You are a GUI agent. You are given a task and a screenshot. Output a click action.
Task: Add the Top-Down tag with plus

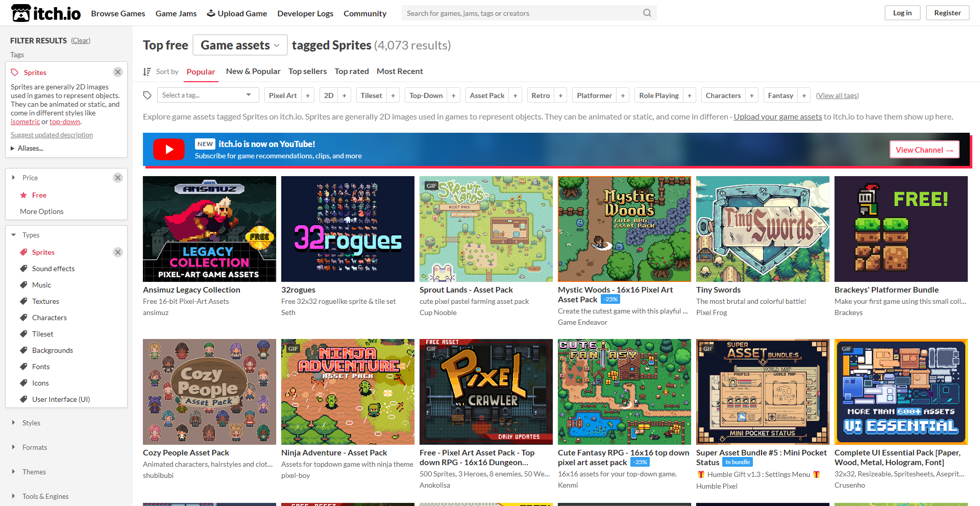pyautogui.click(x=454, y=95)
